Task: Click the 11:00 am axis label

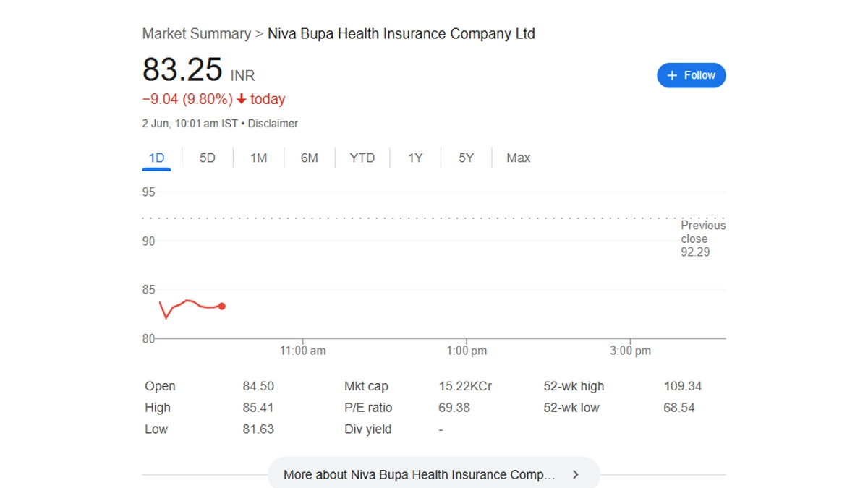Action: coord(302,351)
